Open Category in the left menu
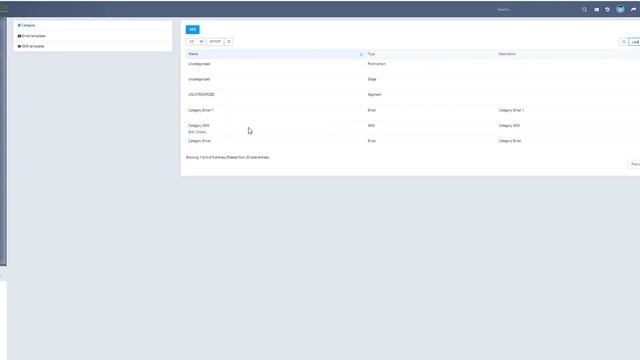The image size is (640, 360). (x=27, y=25)
